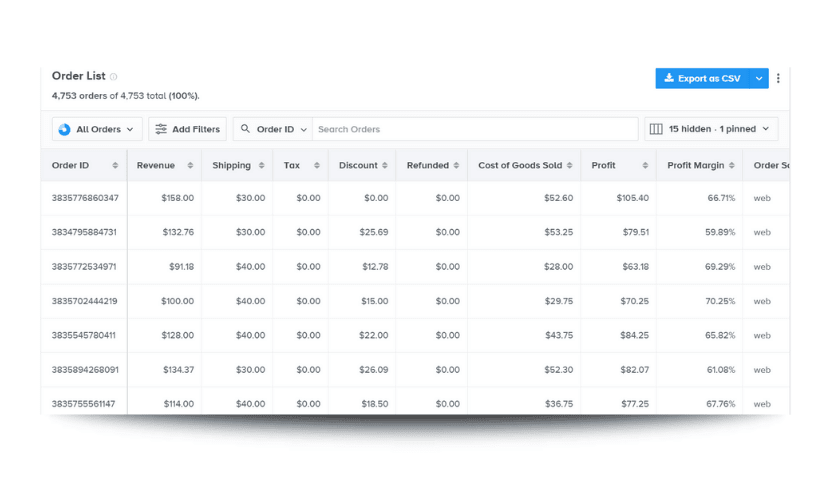Viewport: 832px width, 500px height.
Task: Click the $53.25 cost of goods cell
Action: pyautogui.click(x=558, y=232)
